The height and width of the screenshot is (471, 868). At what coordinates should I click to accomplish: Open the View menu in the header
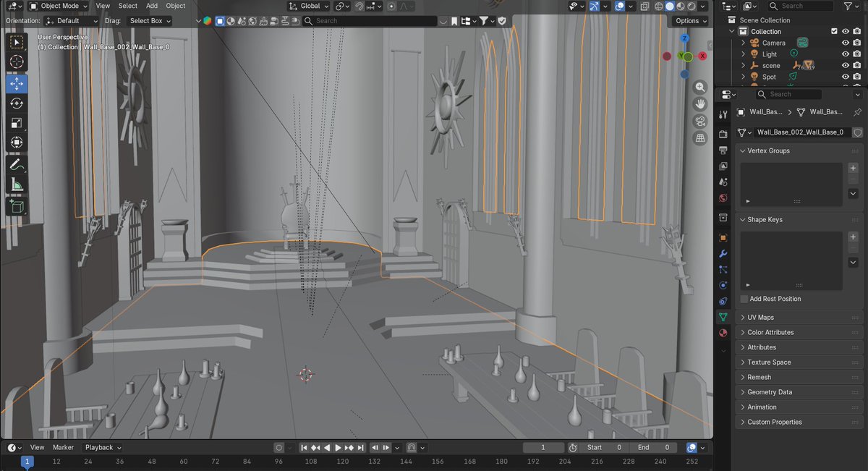[103, 6]
